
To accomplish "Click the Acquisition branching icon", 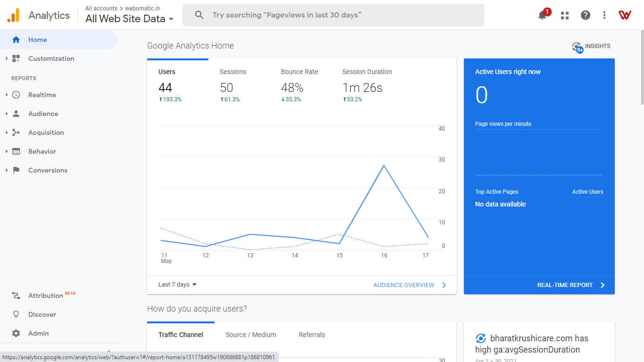I will [16, 132].
